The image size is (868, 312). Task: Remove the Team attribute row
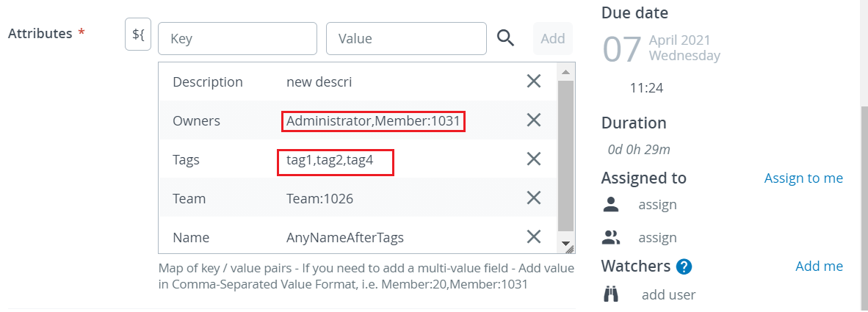tap(533, 198)
